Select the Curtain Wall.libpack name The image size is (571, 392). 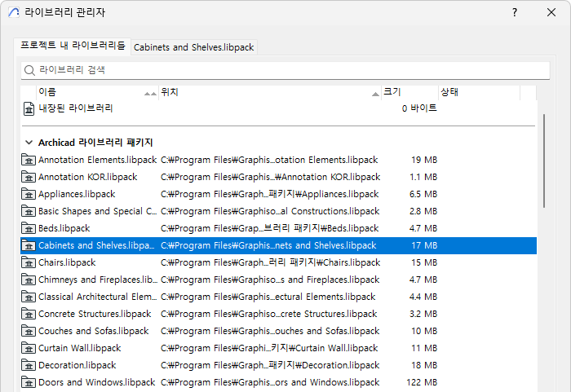click(x=80, y=348)
